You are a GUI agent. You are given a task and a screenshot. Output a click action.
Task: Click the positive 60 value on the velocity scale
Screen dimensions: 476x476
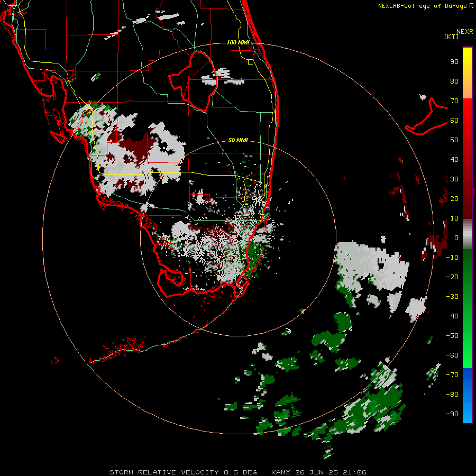click(454, 120)
